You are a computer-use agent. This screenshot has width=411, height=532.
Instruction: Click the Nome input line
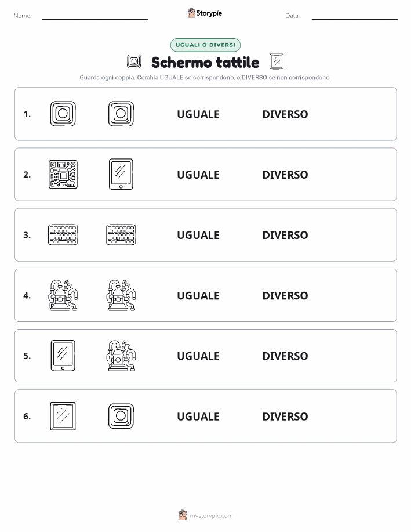coord(94,16)
